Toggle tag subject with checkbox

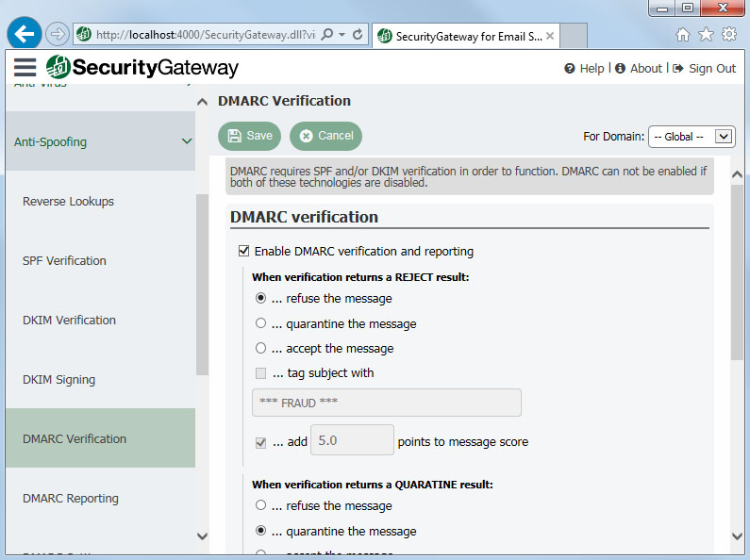(x=260, y=372)
